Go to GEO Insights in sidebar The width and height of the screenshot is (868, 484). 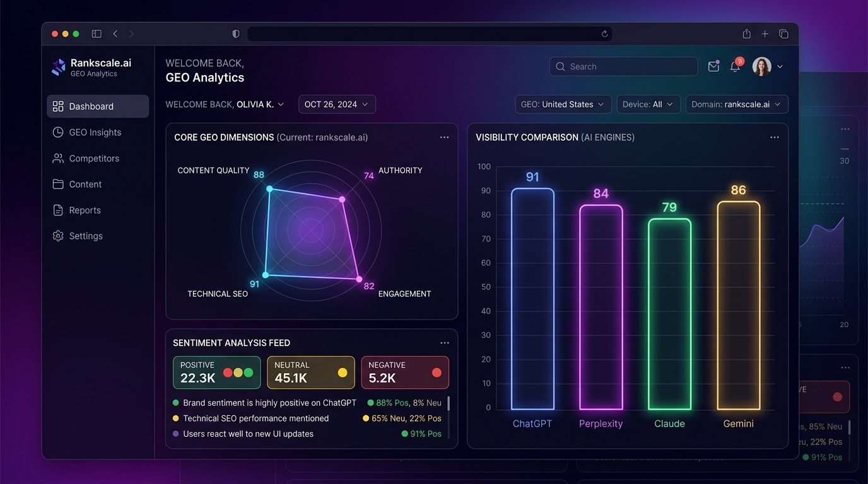[86, 132]
